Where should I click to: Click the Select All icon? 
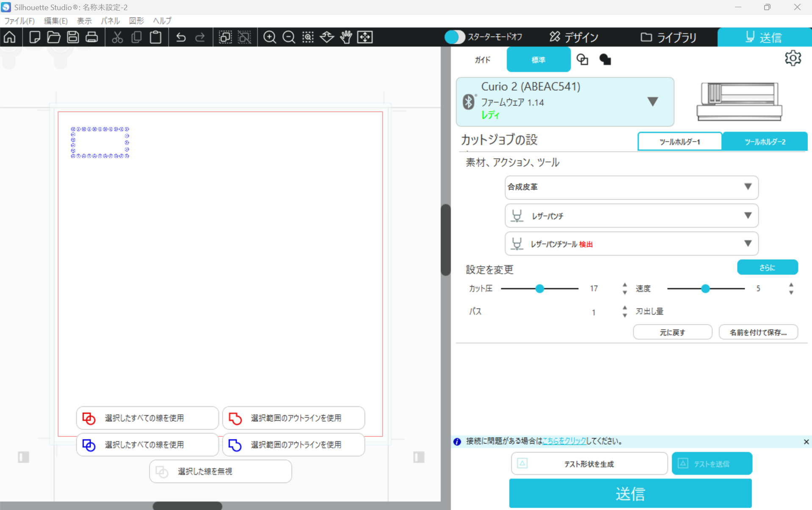click(x=225, y=37)
